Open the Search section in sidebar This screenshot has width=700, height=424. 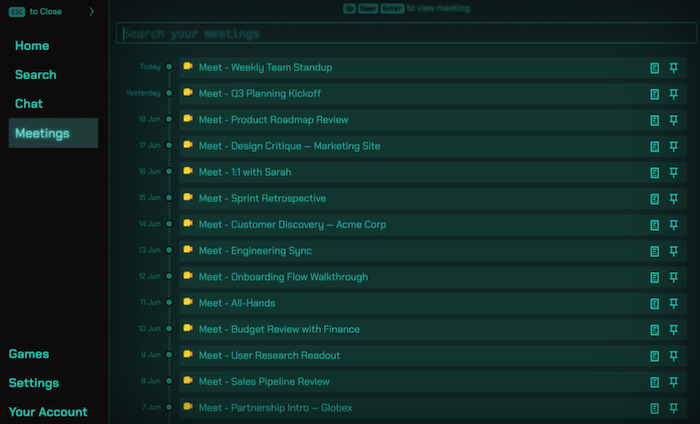[36, 75]
